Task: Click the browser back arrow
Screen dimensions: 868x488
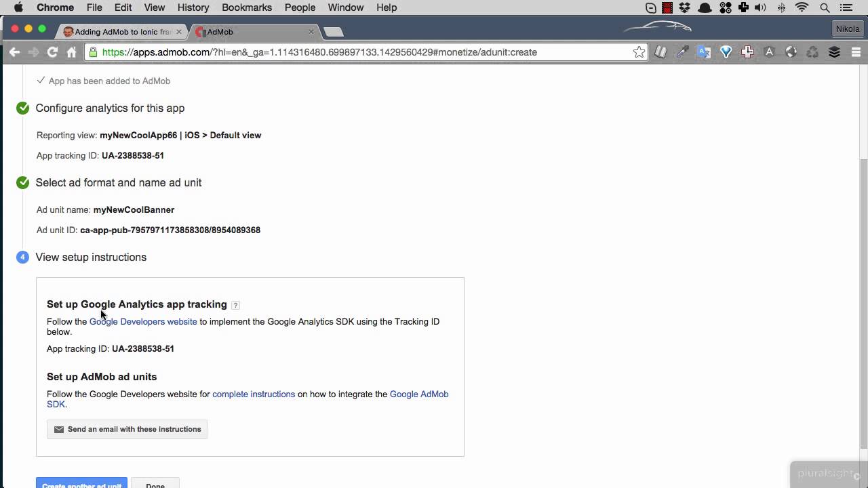Action: click(14, 52)
